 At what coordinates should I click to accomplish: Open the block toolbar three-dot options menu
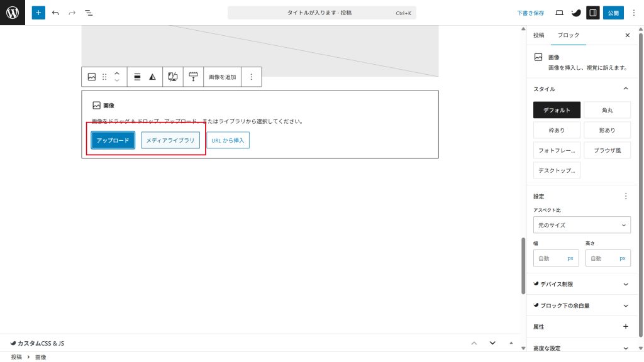point(251,77)
